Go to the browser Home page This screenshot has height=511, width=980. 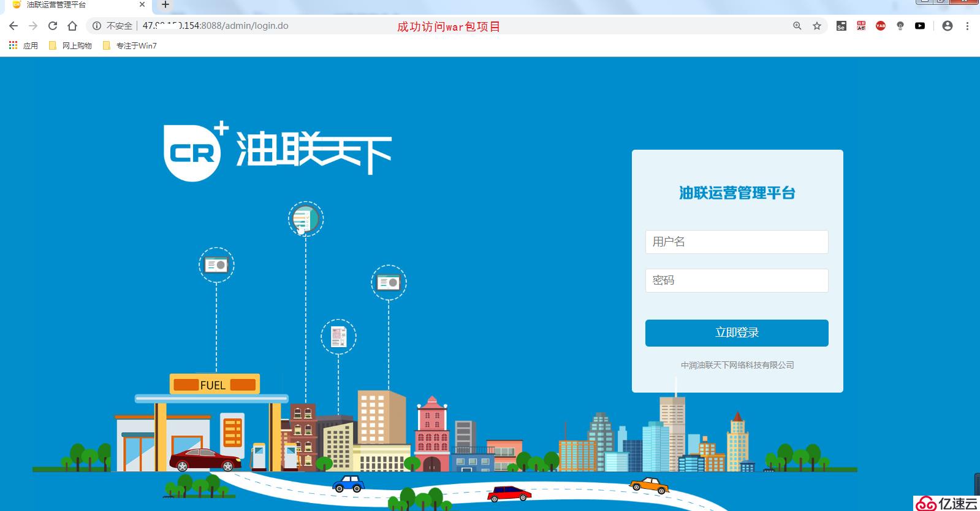(72, 26)
